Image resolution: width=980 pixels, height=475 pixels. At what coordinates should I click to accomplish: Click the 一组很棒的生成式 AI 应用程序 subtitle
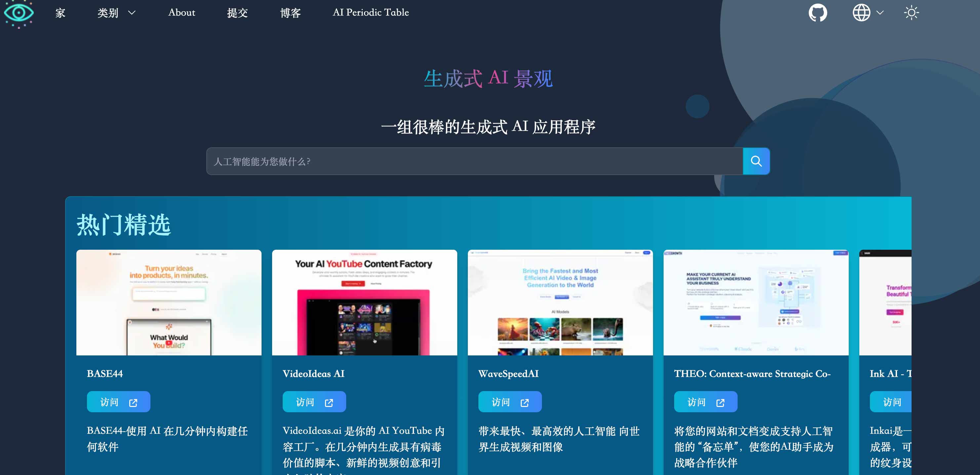tap(488, 127)
